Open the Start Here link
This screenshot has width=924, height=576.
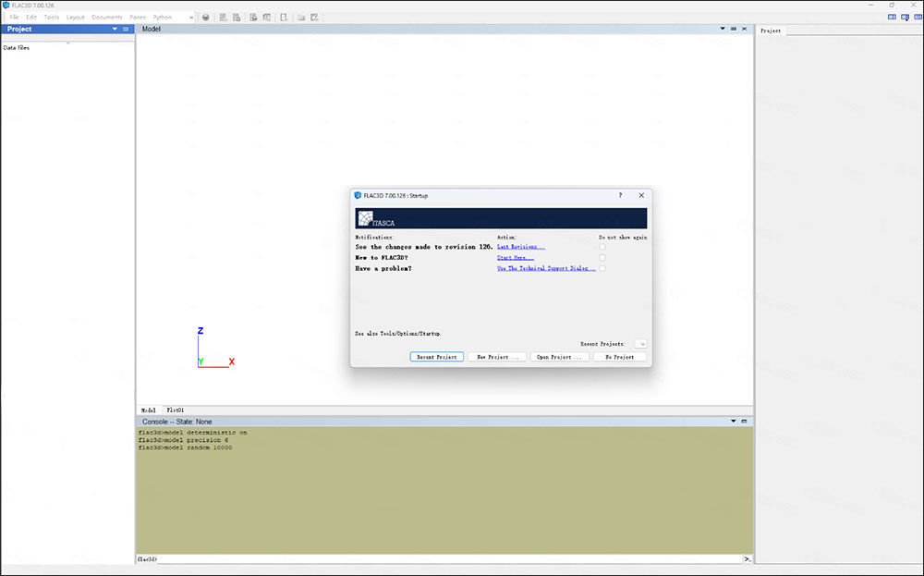click(516, 258)
